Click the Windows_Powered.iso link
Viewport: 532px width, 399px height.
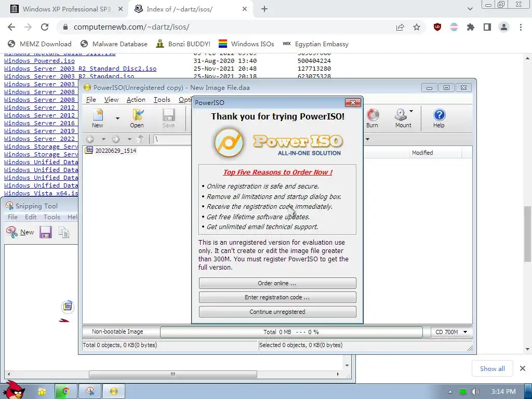tap(39, 61)
